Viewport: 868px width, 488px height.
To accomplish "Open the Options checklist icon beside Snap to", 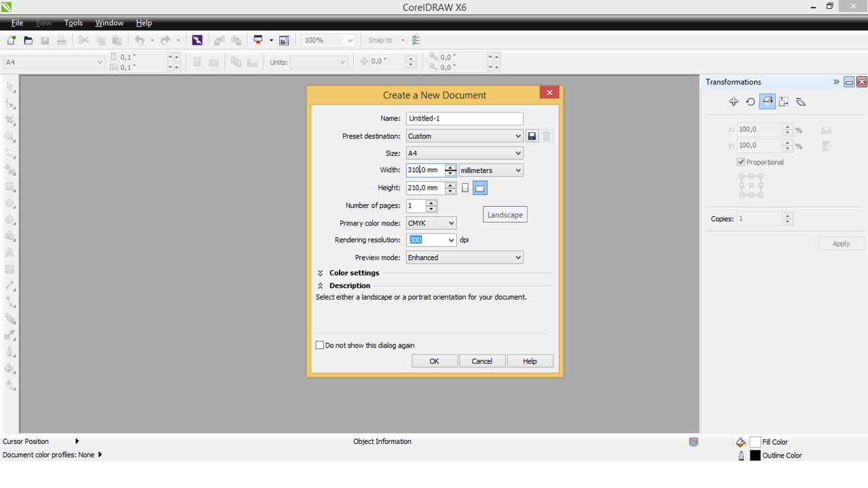I will coord(416,41).
